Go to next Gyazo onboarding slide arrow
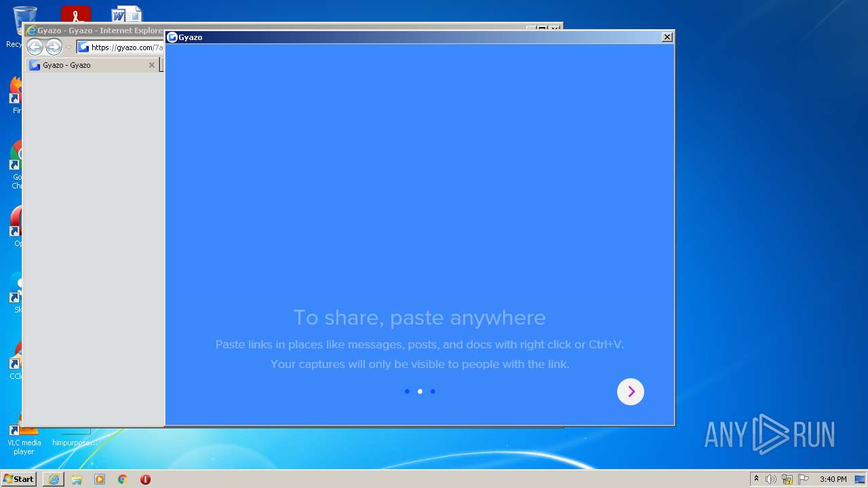The image size is (868, 488). pos(631,392)
